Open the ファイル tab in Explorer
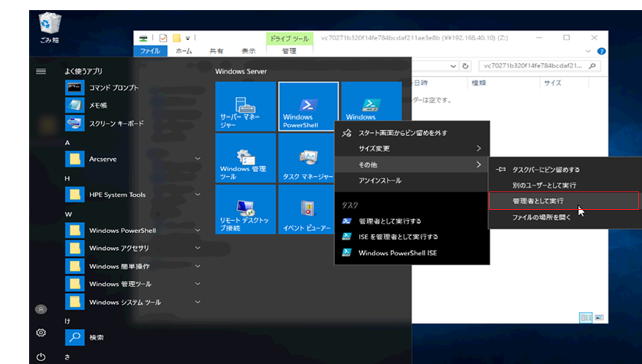The width and height of the screenshot is (642, 364). tap(151, 51)
